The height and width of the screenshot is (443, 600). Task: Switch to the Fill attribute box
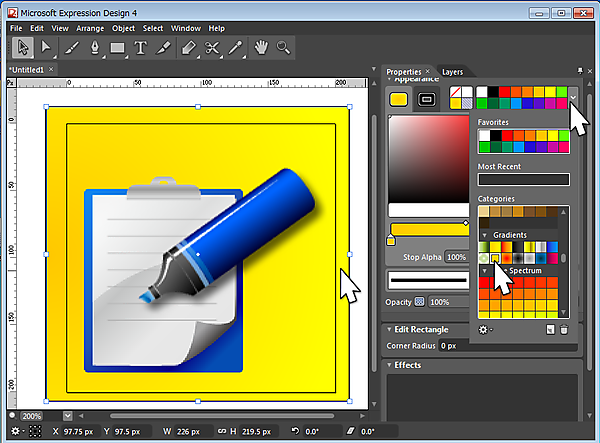coord(398,99)
